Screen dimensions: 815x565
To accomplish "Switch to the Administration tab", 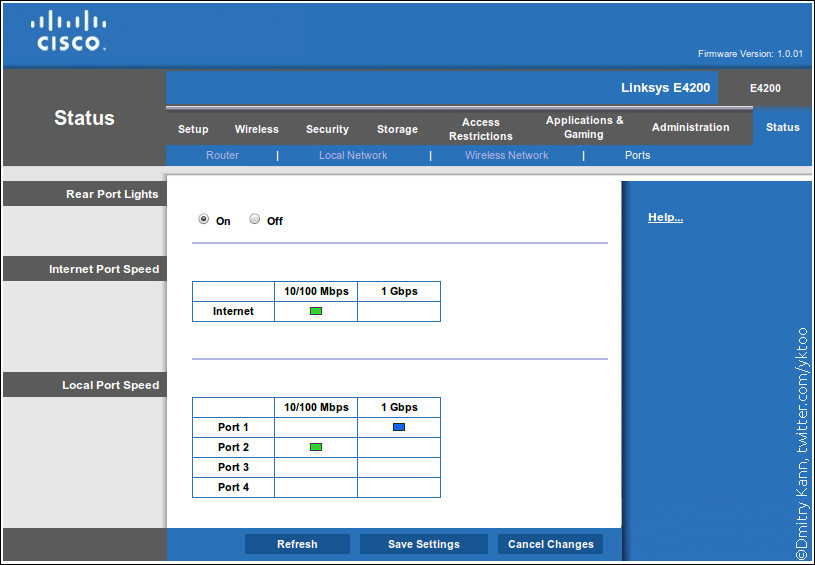I will point(690,127).
